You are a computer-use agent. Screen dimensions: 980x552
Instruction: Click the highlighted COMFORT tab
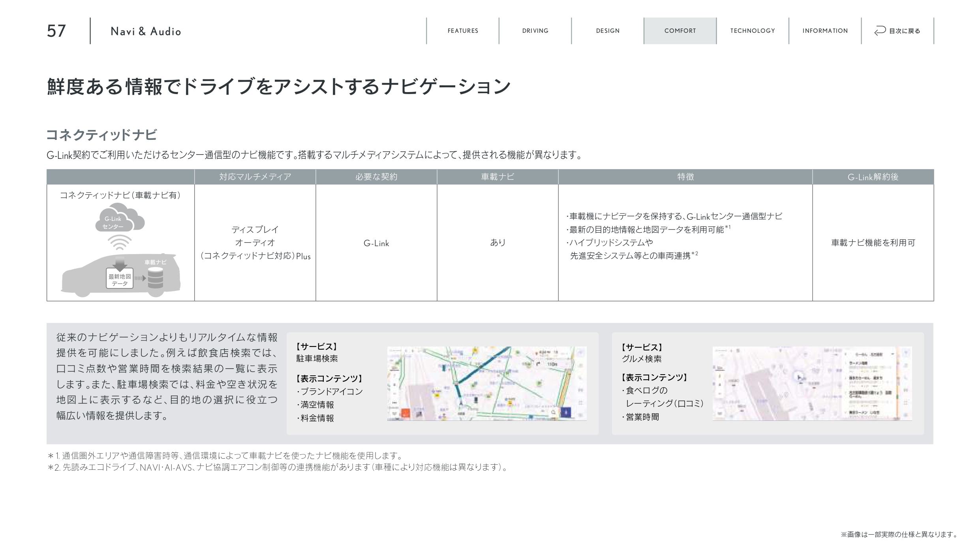point(680,31)
